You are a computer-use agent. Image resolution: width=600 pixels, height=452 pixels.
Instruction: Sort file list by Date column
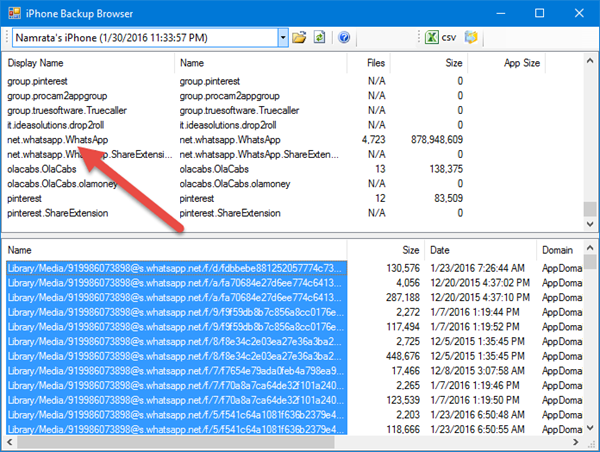pos(440,250)
